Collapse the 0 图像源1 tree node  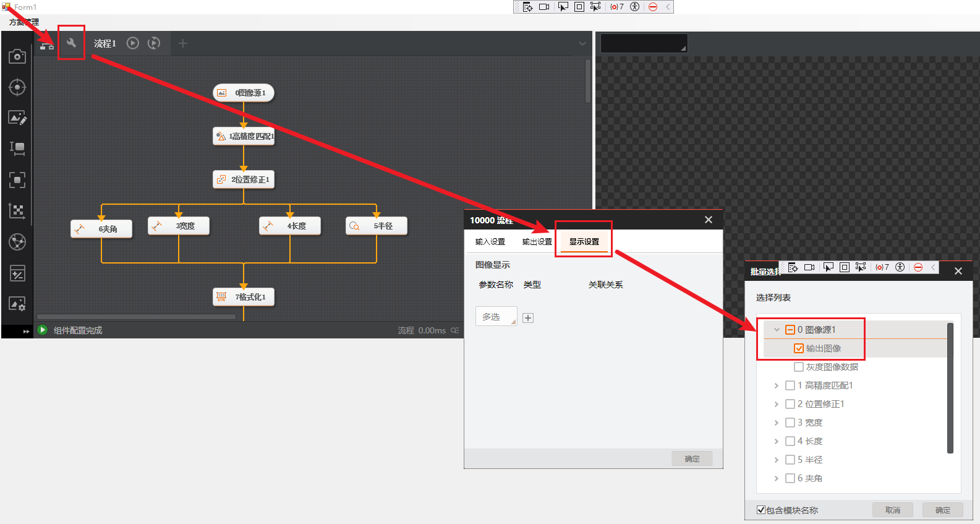click(x=777, y=330)
